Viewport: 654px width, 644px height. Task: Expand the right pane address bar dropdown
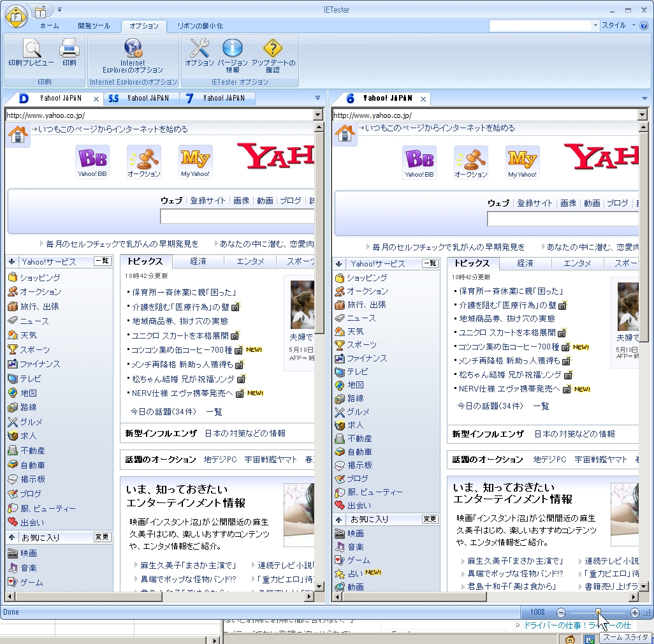coord(643,115)
